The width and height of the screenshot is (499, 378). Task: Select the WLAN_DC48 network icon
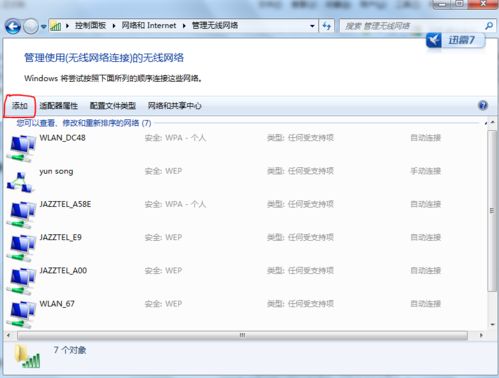click(21, 148)
